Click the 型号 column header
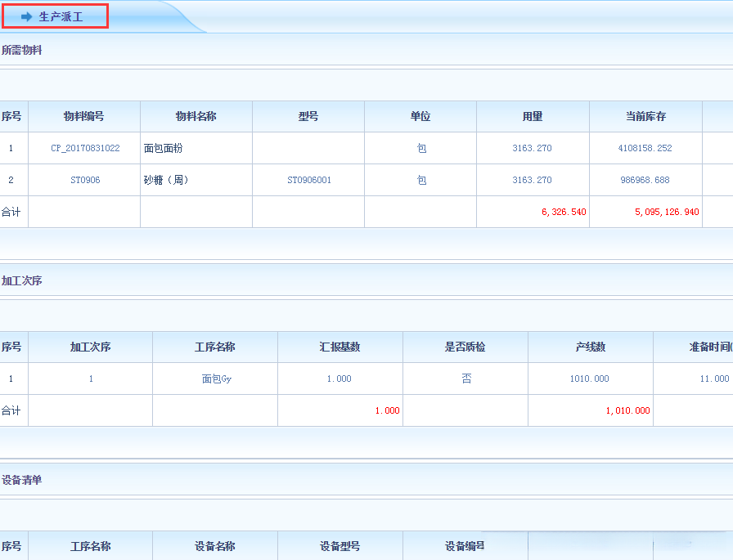 point(308,116)
